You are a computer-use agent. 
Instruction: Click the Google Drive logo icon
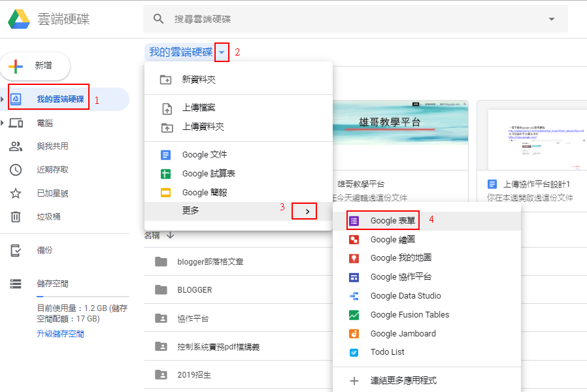[x=19, y=19]
